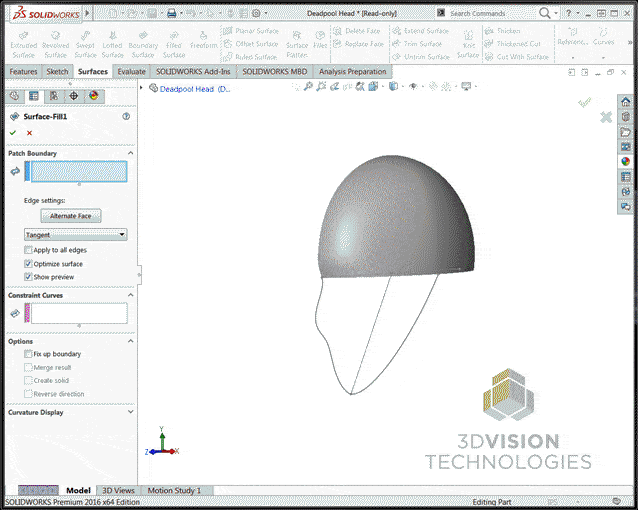Screen dimensions: 638x510
Task: Choose Ruled Surface command
Action: pos(250,57)
